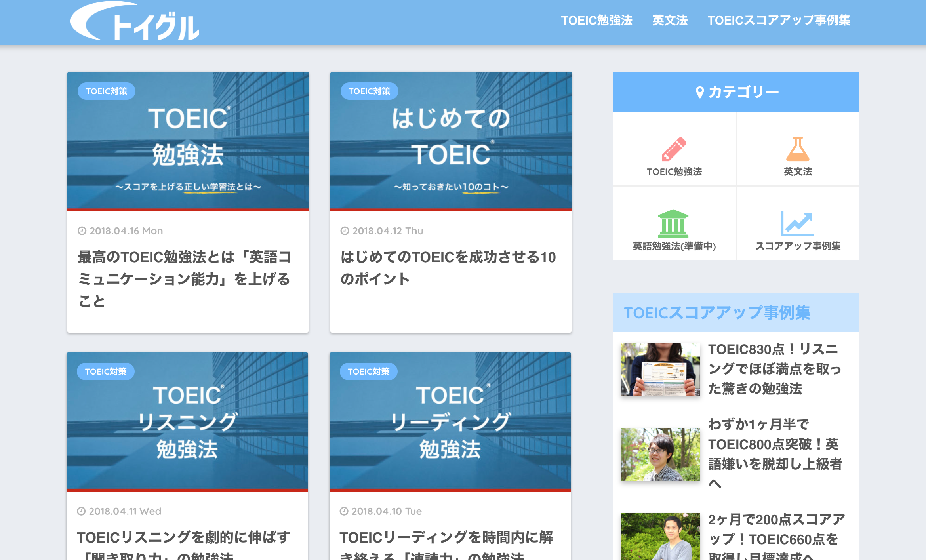Viewport: 926px width, 560px height.
Task: Click the TOEICスコアアップ事例集 sidebar heading
Action: click(x=736, y=312)
